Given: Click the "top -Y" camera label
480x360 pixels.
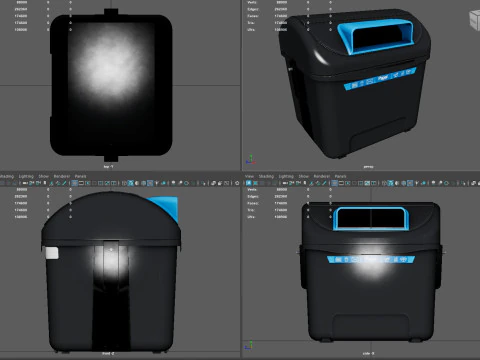Looking at the screenshot, I should [x=108, y=166].
